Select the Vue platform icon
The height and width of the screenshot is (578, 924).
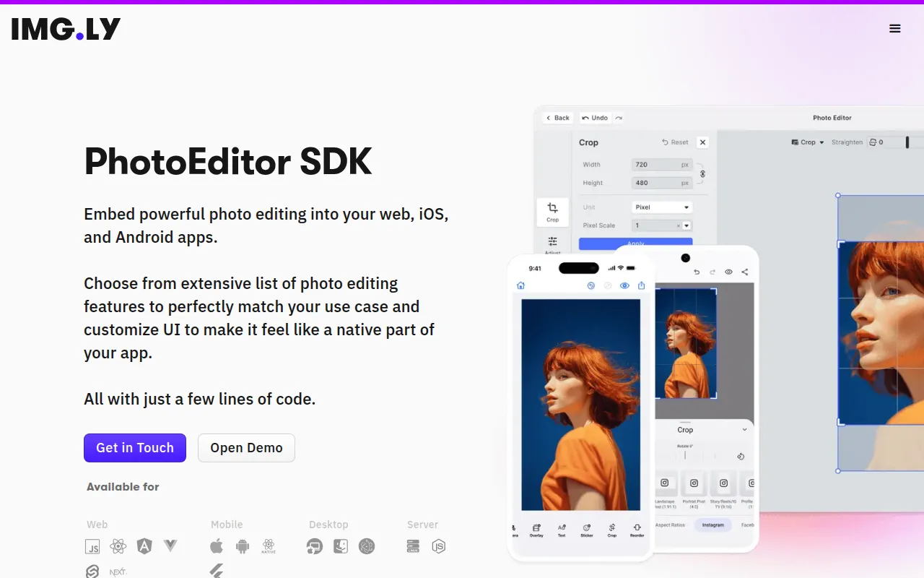170,545
